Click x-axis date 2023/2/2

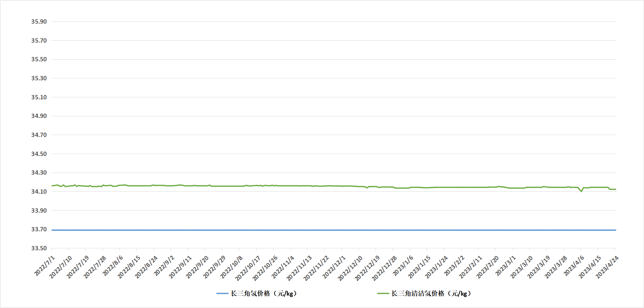click(454, 266)
